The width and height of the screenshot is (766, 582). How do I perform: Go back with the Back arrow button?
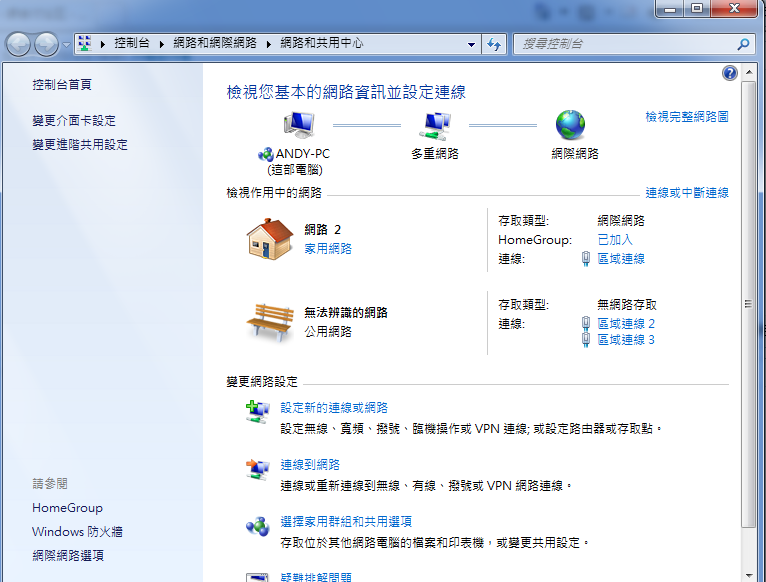(x=19, y=44)
